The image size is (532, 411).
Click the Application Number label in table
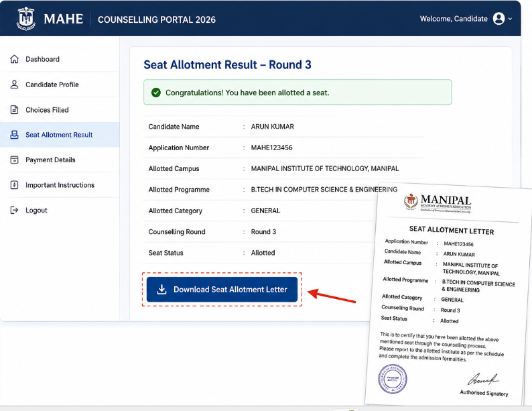pyautogui.click(x=179, y=148)
